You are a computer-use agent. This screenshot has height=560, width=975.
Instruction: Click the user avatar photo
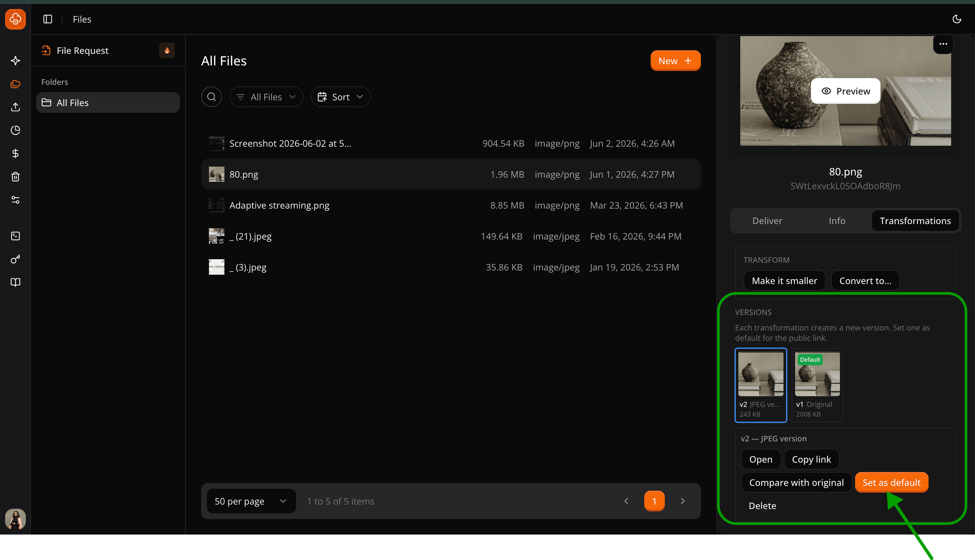click(x=15, y=519)
